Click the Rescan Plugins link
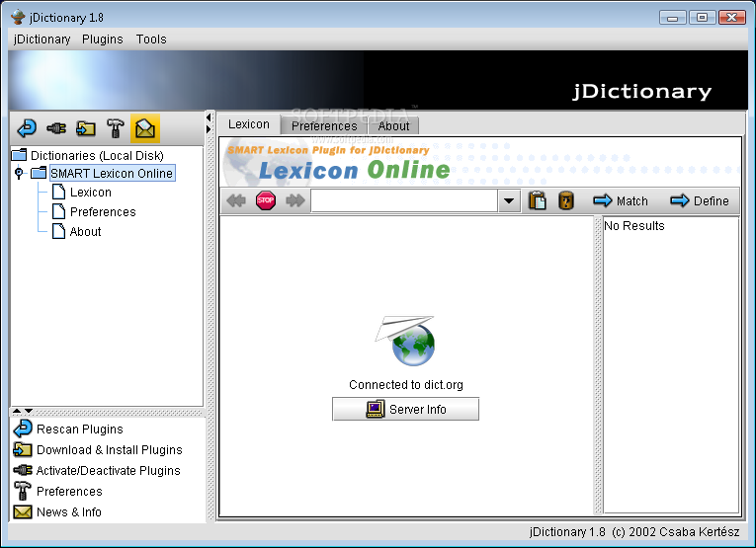Viewport: 756px width, 548px height. point(80,429)
